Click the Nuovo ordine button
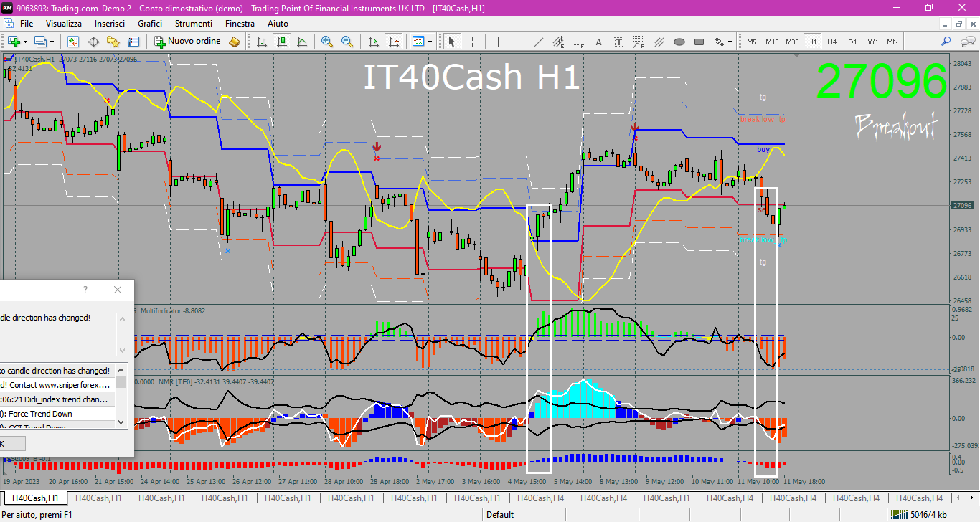This screenshot has height=522, width=980. pyautogui.click(x=188, y=42)
